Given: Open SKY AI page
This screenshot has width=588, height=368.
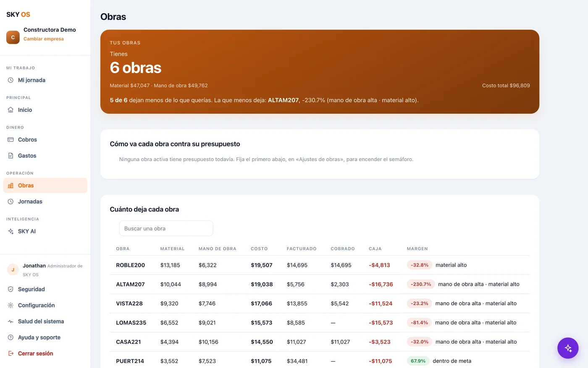Looking at the screenshot, I should [x=45, y=231].
